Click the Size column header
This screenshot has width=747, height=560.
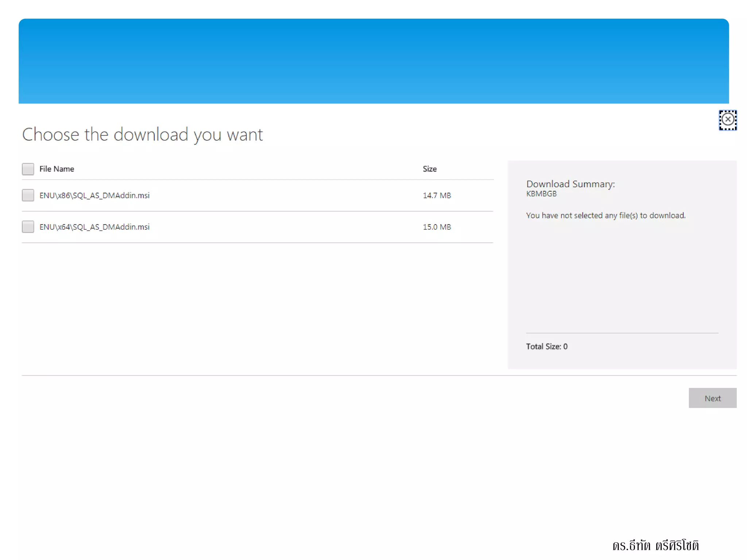[x=429, y=169]
